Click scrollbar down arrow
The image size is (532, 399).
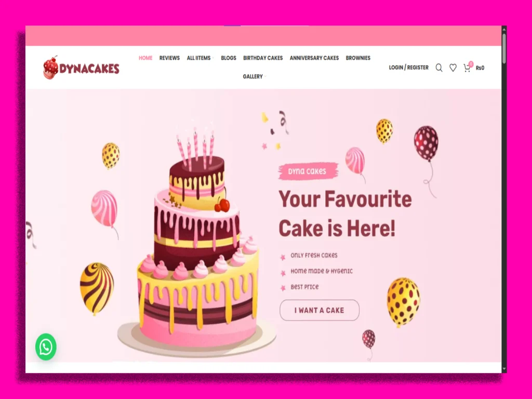tap(504, 369)
